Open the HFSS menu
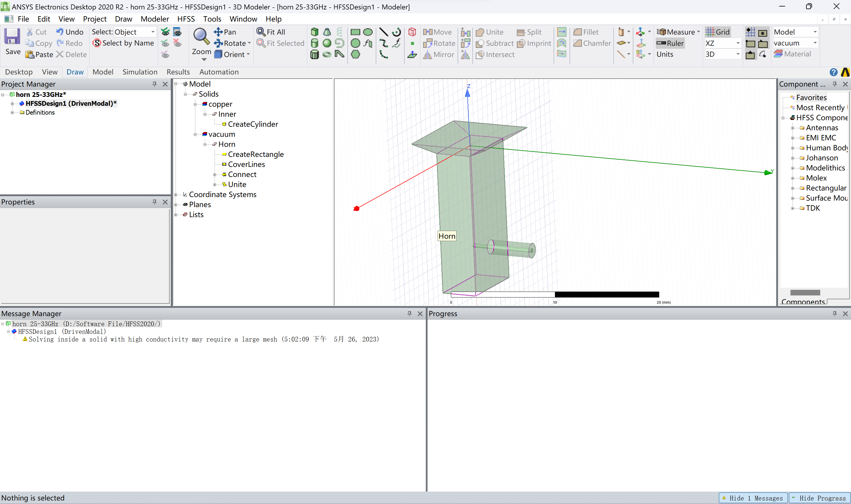Image resolution: width=851 pixels, height=504 pixels. pyautogui.click(x=186, y=19)
